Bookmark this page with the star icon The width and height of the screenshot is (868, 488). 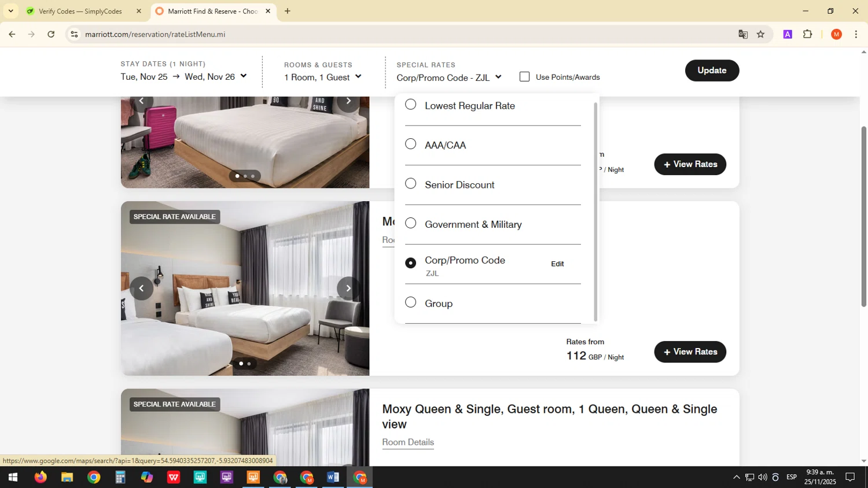pyautogui.click(x=760, y=35)
